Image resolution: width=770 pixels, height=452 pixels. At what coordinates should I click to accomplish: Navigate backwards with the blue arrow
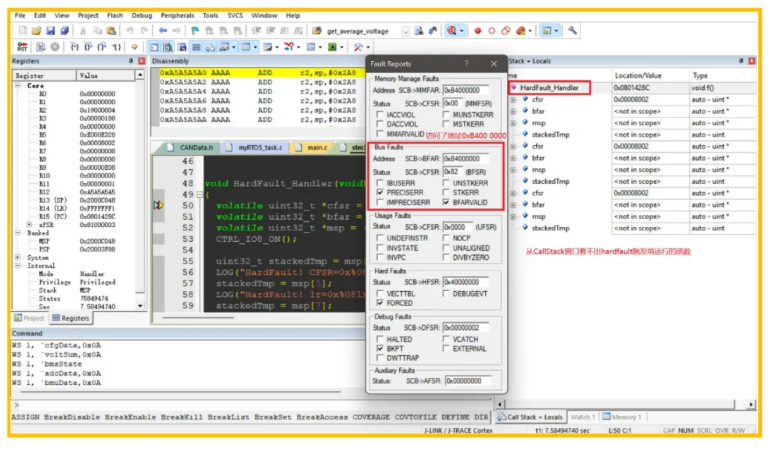(x=163, y=31)
